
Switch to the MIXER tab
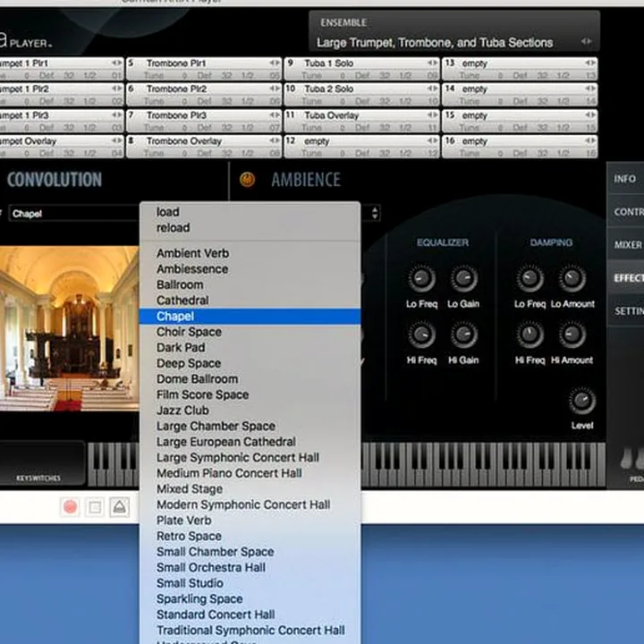point(625,245)
